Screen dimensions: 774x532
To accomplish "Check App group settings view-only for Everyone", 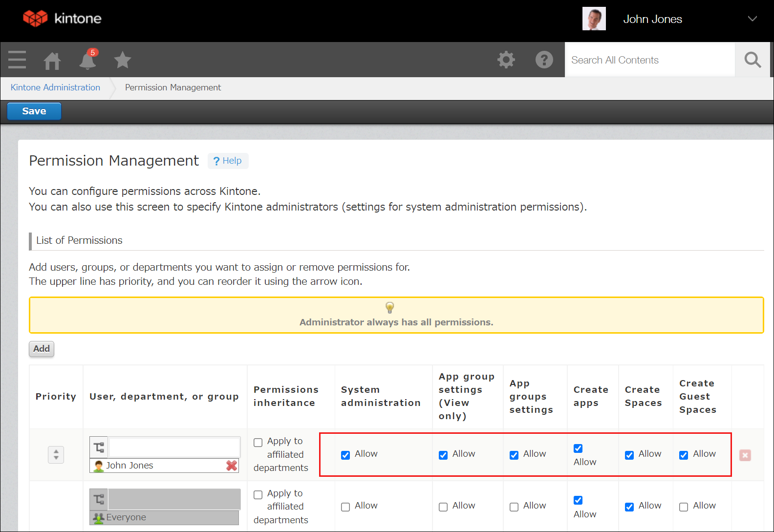I will pyautogui.click(x=443, y=507).
